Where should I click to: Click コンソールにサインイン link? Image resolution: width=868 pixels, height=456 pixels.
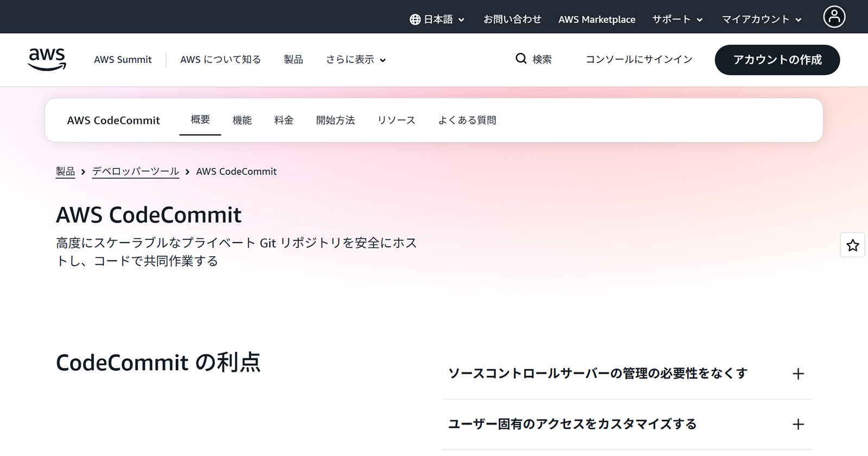point(639,59)
